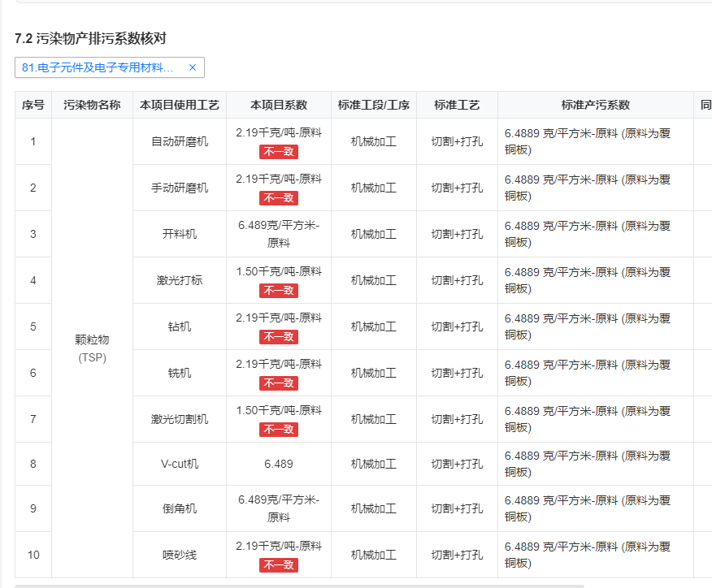Screen dimensions: 712x588
Task: Click the 2.19千克/吨-原料 value in the 喷砂线 row
Action: [279, 546]
